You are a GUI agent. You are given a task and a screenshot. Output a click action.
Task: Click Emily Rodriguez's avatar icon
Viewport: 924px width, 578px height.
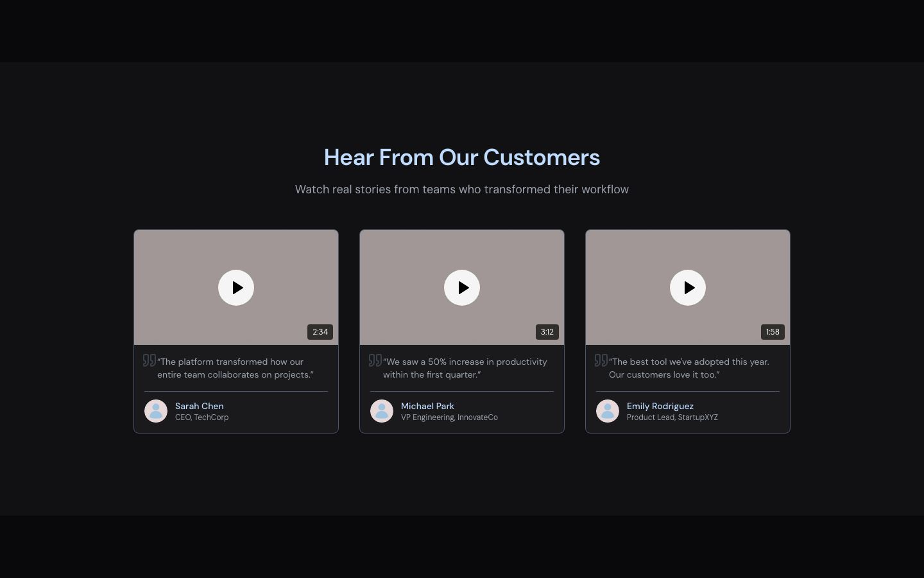[x=608, y=411]
